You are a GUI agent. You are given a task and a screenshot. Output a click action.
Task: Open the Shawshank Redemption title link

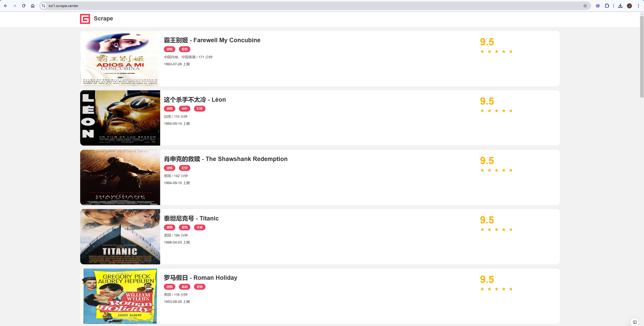tap(226, 159)
